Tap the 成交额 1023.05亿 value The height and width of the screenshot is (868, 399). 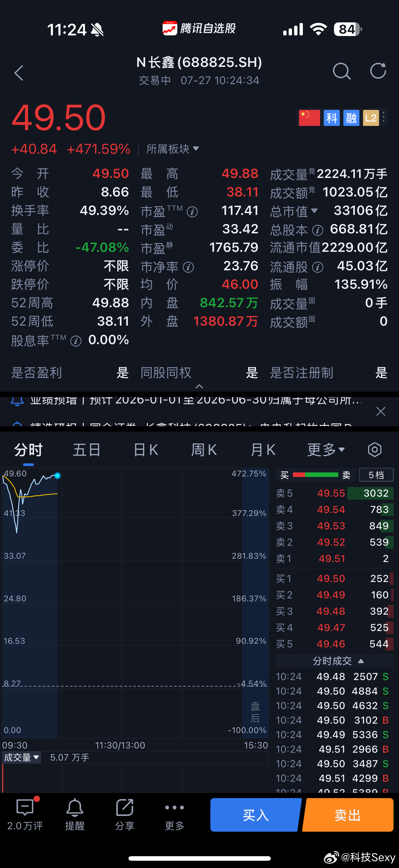tap(355, 192)
